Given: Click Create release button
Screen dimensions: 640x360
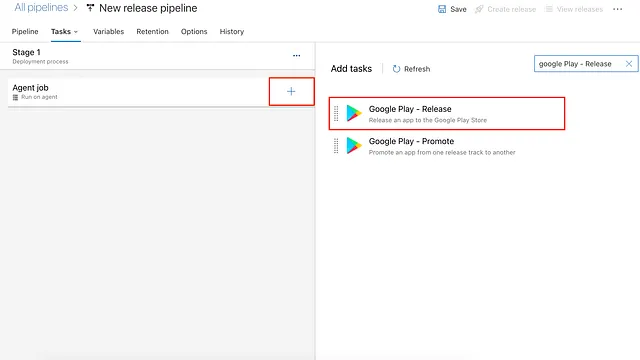Looking at the screenshot, I should [x=505, y=9].
